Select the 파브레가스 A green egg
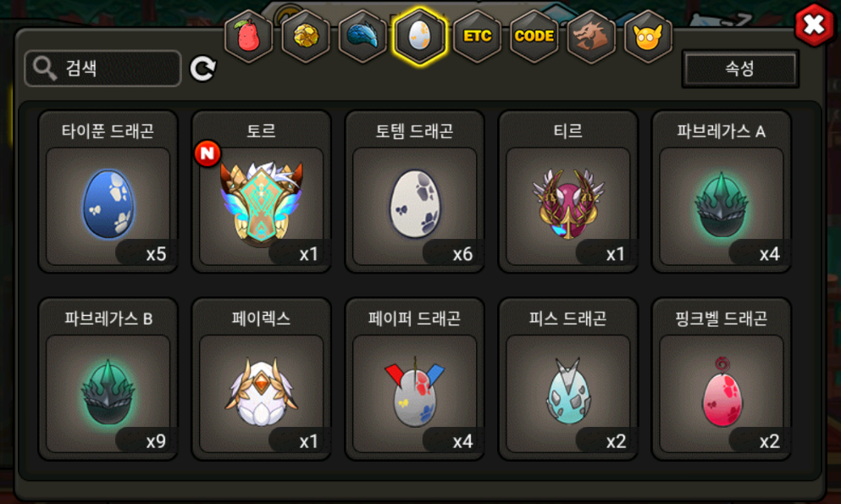 tap(722, 192)
